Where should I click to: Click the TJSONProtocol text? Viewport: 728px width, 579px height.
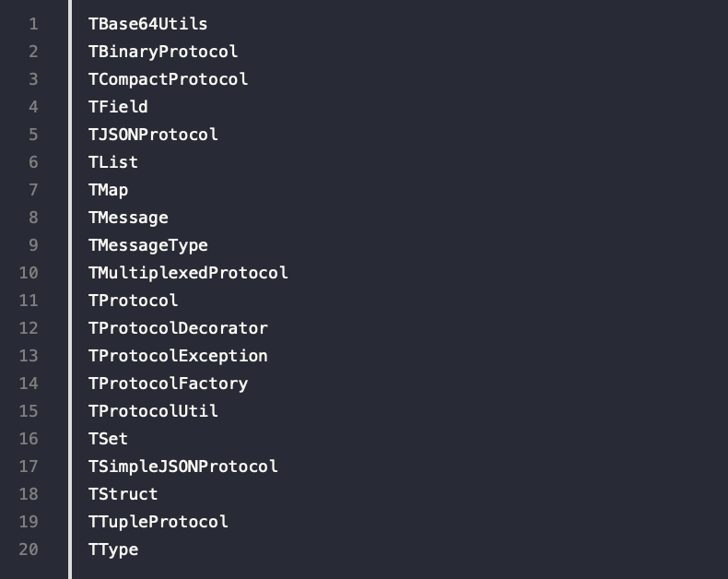pyautogui.click(x=153, y=135)
